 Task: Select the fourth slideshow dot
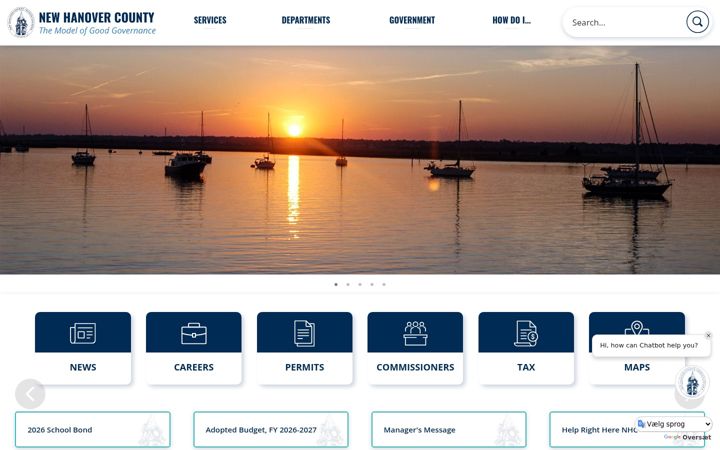click(372, 285)
